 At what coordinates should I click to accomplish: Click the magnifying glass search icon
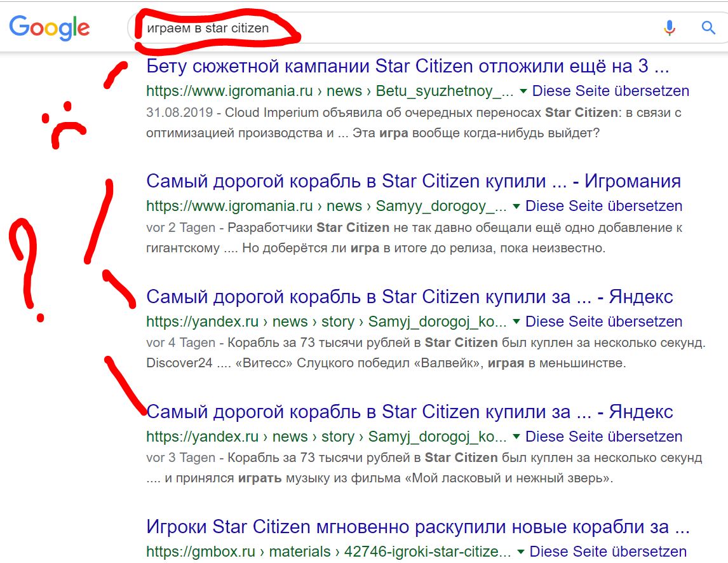tap(708, 28)
